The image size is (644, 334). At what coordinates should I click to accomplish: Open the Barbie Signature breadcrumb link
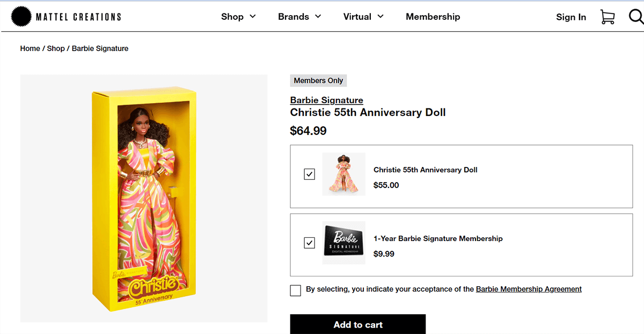click(x=100, y=48)
